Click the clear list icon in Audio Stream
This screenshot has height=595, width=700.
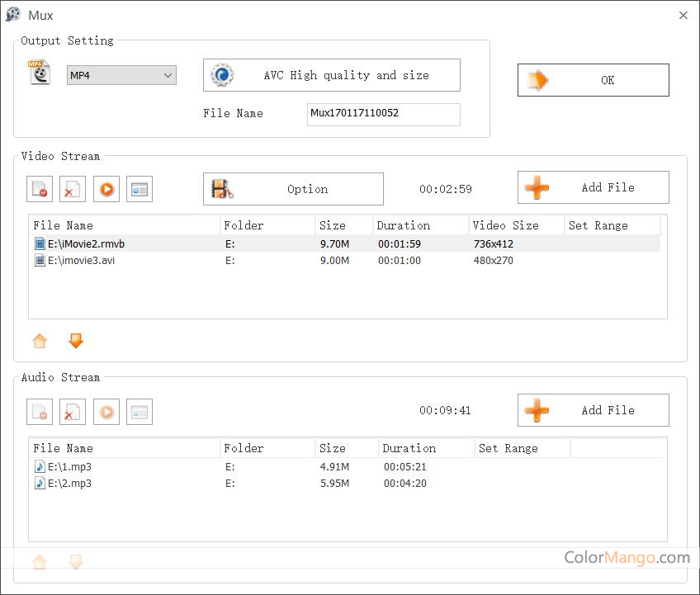73,412
